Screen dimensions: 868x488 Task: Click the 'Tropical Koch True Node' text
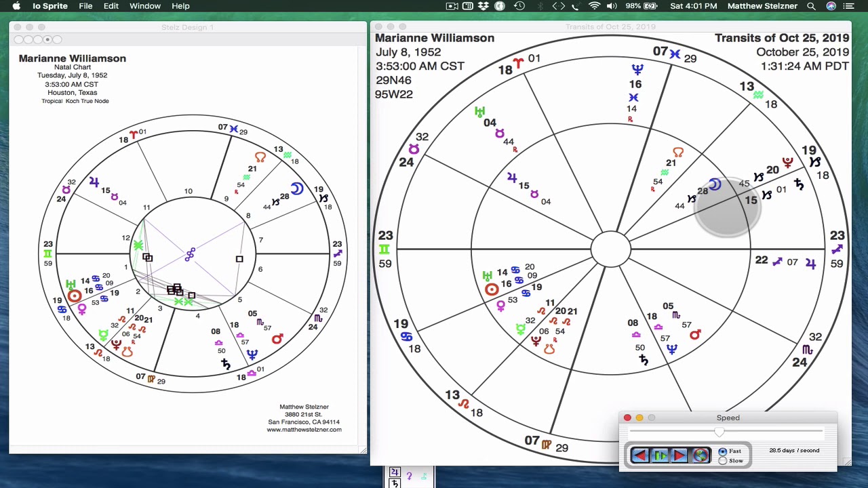75,101
